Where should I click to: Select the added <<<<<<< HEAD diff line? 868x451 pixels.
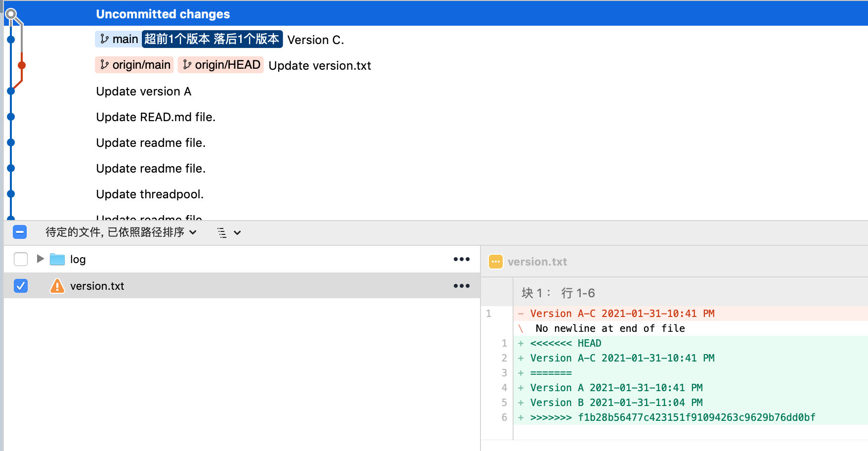click(691, 343)
